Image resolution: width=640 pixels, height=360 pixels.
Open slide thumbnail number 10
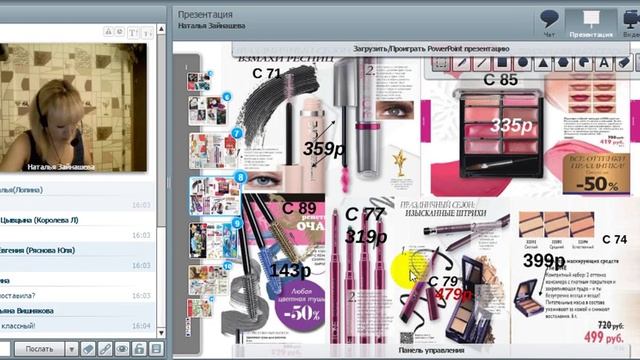(x=209, y=280)
